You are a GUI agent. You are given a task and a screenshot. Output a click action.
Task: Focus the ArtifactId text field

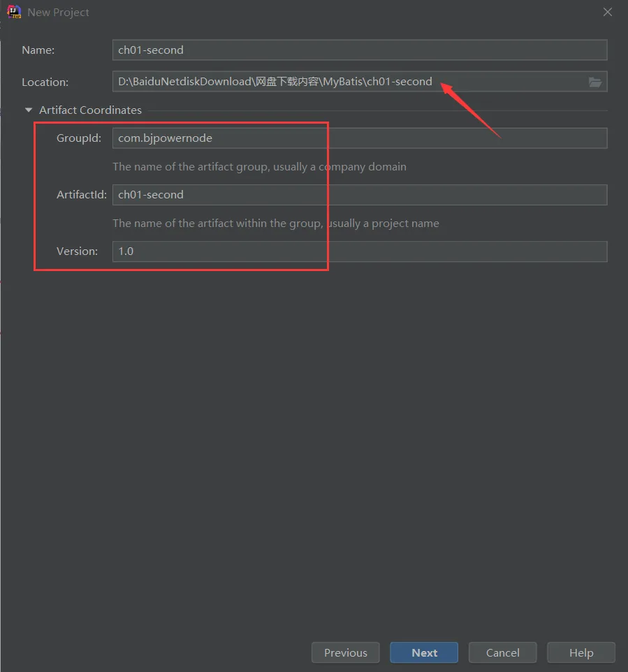point(360,195)
